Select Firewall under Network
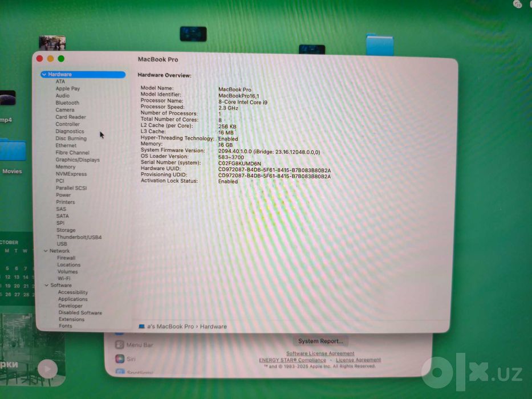The image size is (532, 399). point(66,258)
